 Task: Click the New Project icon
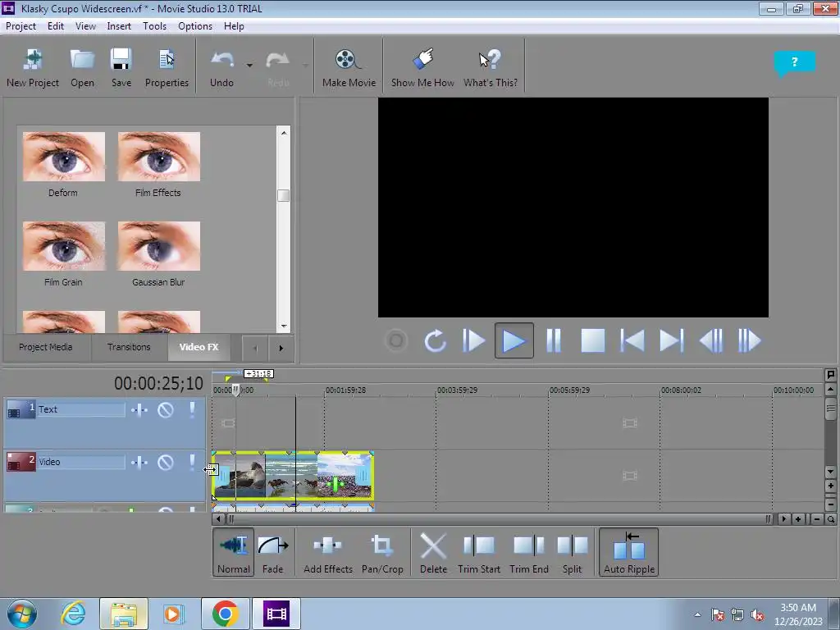click(33, 67)
